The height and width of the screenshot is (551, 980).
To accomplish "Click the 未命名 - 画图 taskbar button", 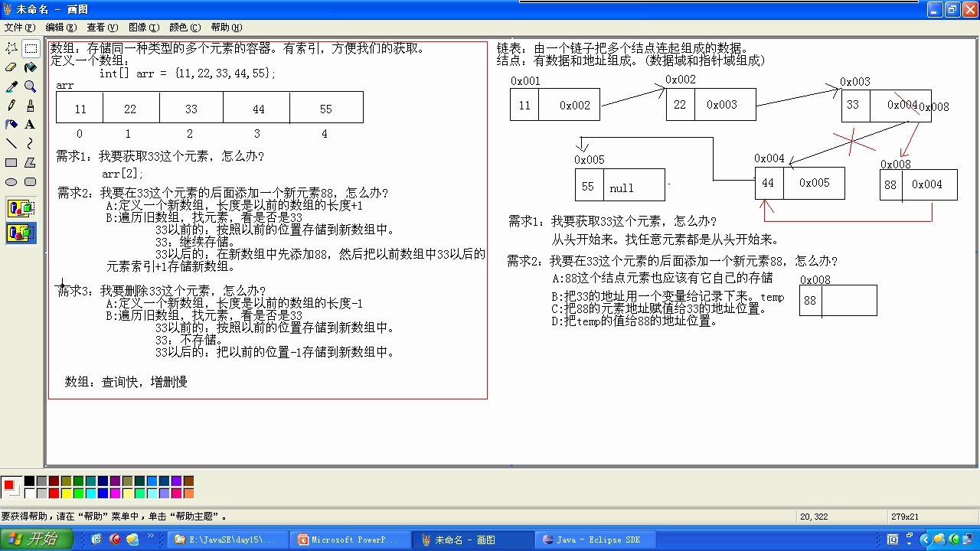I will coord(474,540).
